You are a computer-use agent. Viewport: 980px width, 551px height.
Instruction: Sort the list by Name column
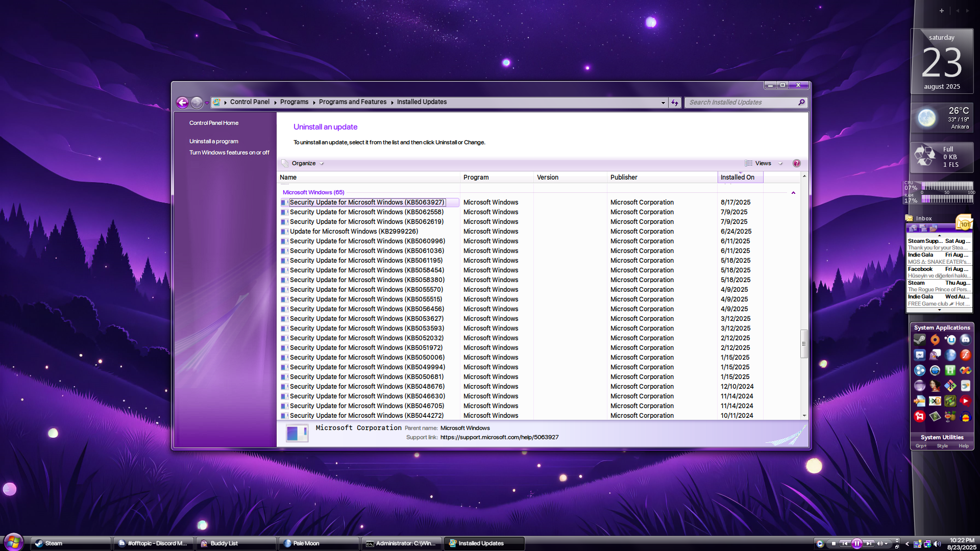tap(369, 177)
